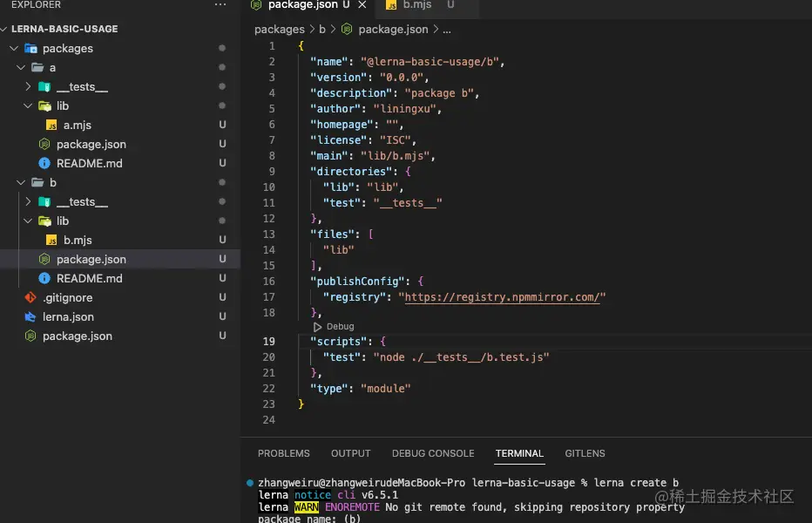The height and width of the screenshot is (523, 812).
Task: Click info icon of b's README.md
Action: 44,278
